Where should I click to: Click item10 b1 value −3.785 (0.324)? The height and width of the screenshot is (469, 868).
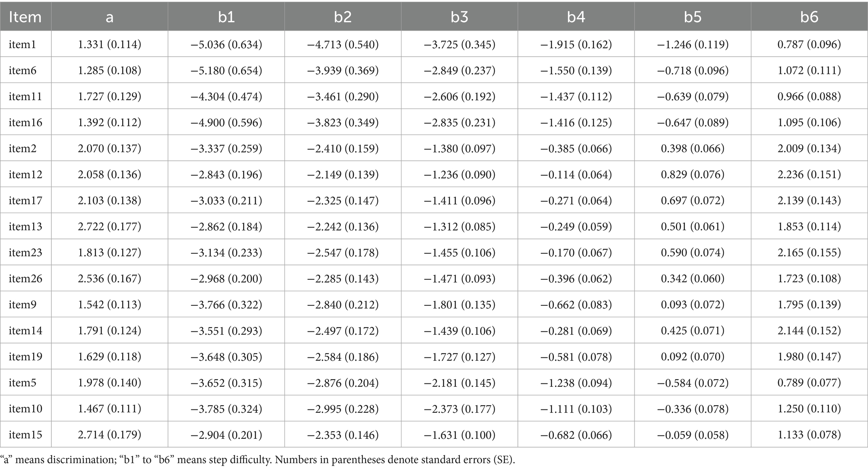click(x=226, y=409)
